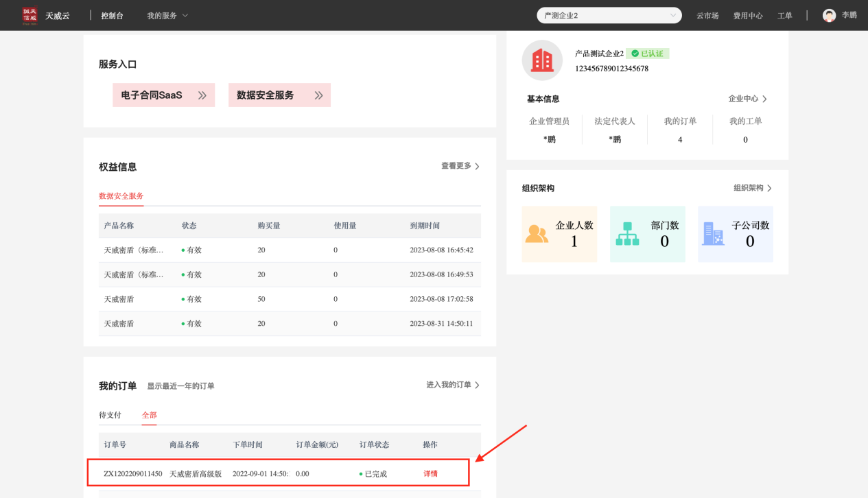Click the 已认证 verified badge
Image resolution: width=868 pixels, height=498 pixels.
[x=648, y=54]
